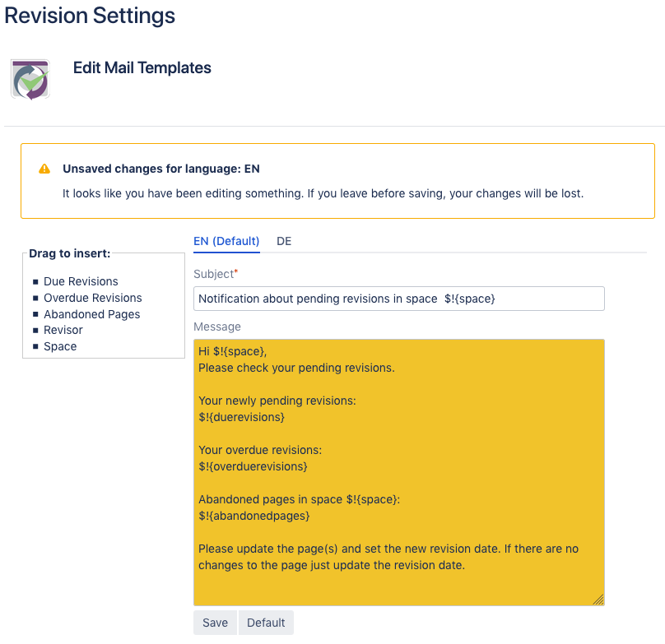The height and width of the screenshot is (644, 665).
Task: Select the Revisor placeholder item
Action: point(63,330)
